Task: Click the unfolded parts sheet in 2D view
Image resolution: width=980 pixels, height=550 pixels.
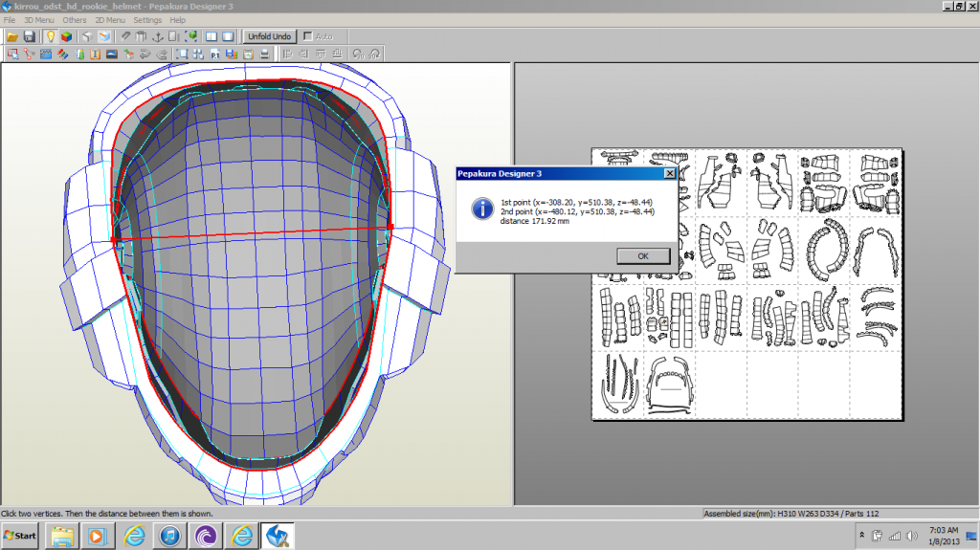Action: click(746, 284)
